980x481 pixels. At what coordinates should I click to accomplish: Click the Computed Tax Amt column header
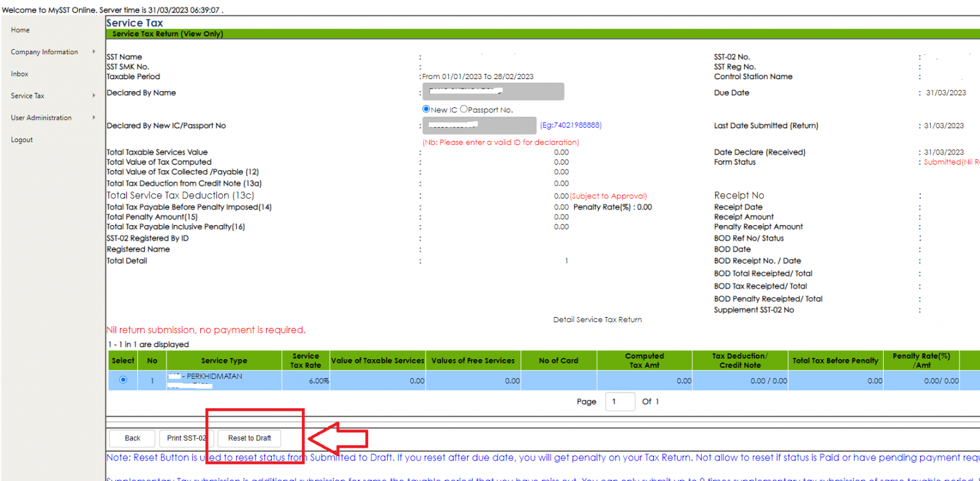pyautogui.click(x=644, y=360)
